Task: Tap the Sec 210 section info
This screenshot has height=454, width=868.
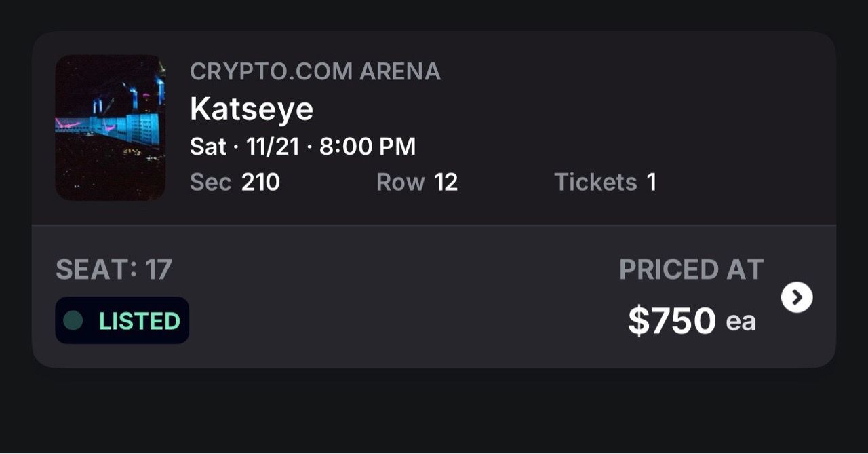Action: (x=235, y=182)
